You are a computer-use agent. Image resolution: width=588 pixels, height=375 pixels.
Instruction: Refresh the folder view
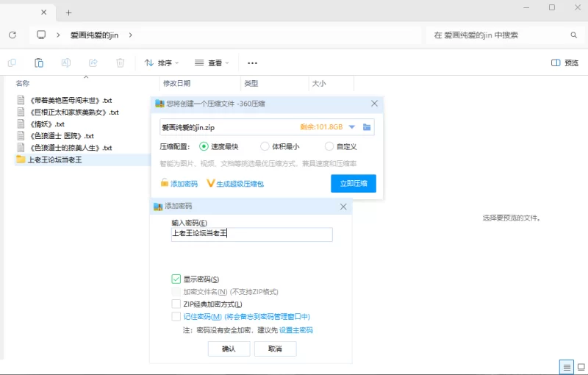pos(12,35)
